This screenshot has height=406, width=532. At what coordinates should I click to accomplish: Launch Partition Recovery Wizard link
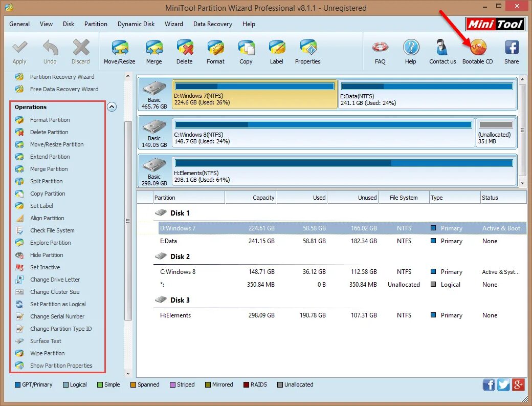pos(62,77)
